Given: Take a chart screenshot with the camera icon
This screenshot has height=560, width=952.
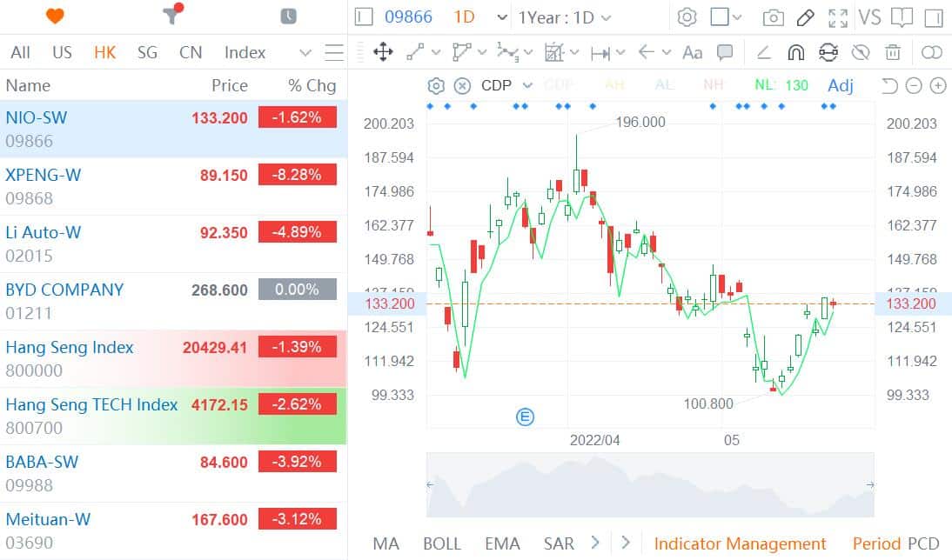Looking at the screenshot, I should pos(773,17).
